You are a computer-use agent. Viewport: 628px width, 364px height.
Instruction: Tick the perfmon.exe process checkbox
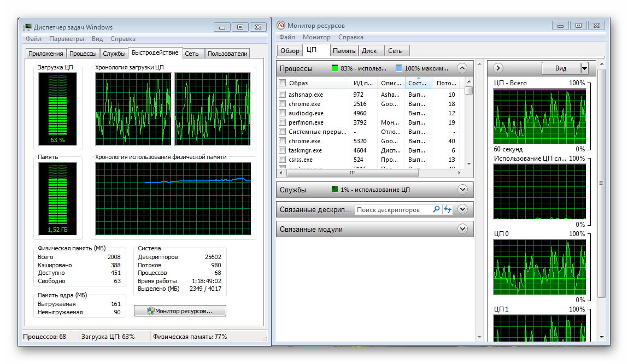283,122
